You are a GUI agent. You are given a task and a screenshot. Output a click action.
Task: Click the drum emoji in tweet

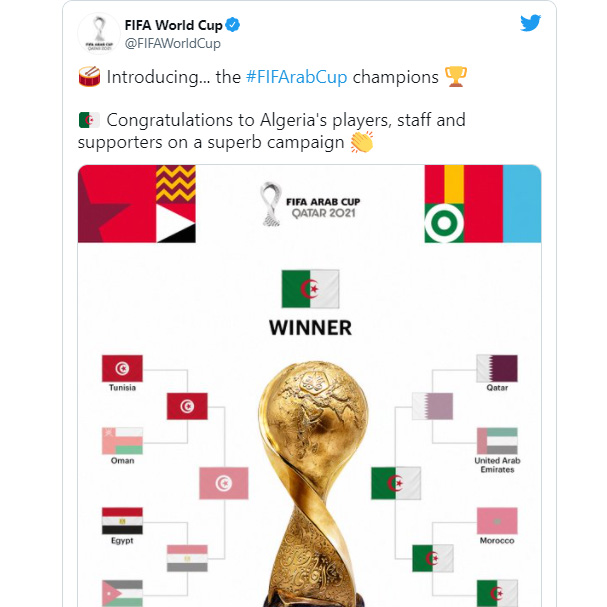[x=89, y=77]
